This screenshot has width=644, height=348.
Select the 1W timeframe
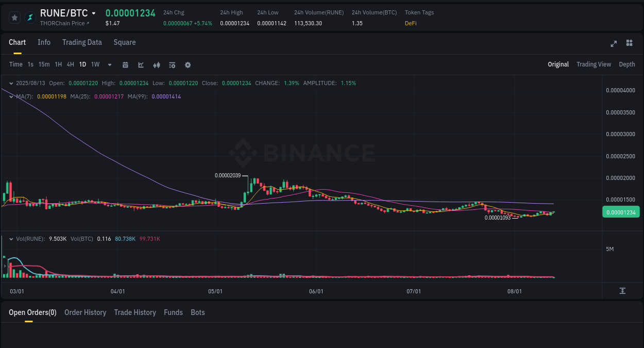click(95, 65)
